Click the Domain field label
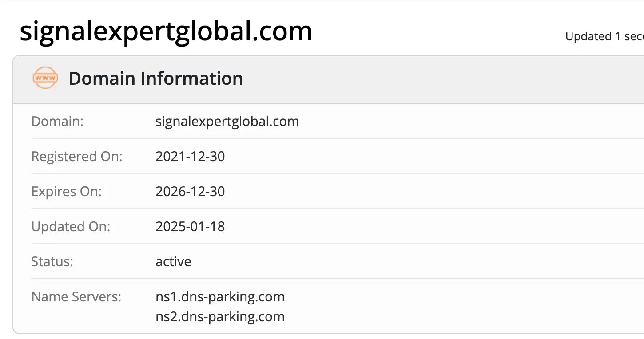This screenshot has height=339, width=644. click(x=57, y=121)
